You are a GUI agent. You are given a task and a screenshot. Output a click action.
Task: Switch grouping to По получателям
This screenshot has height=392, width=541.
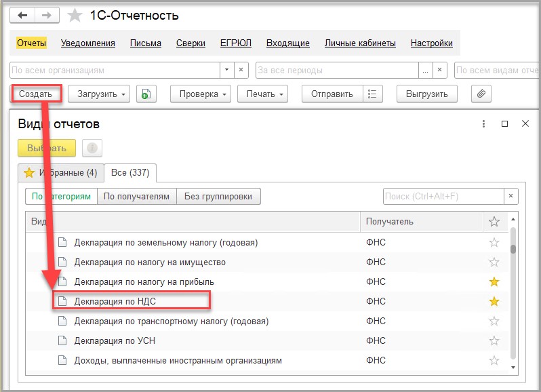tap(137, 197)
